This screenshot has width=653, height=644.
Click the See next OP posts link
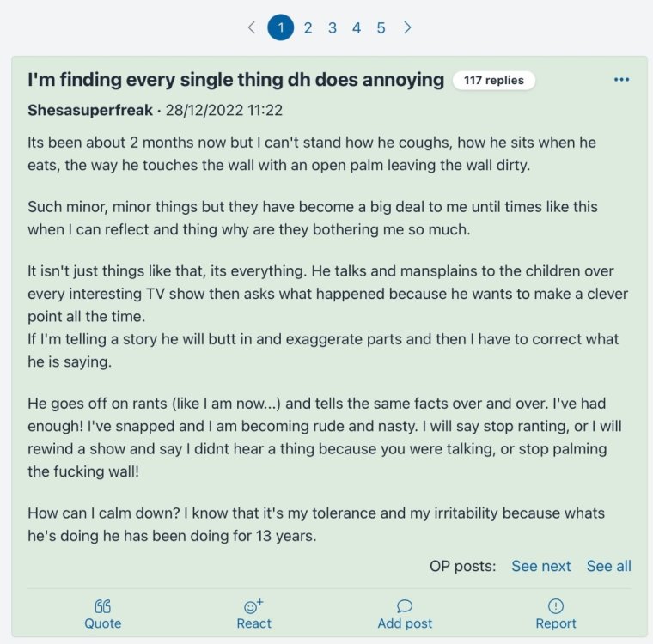click(541, 566)
